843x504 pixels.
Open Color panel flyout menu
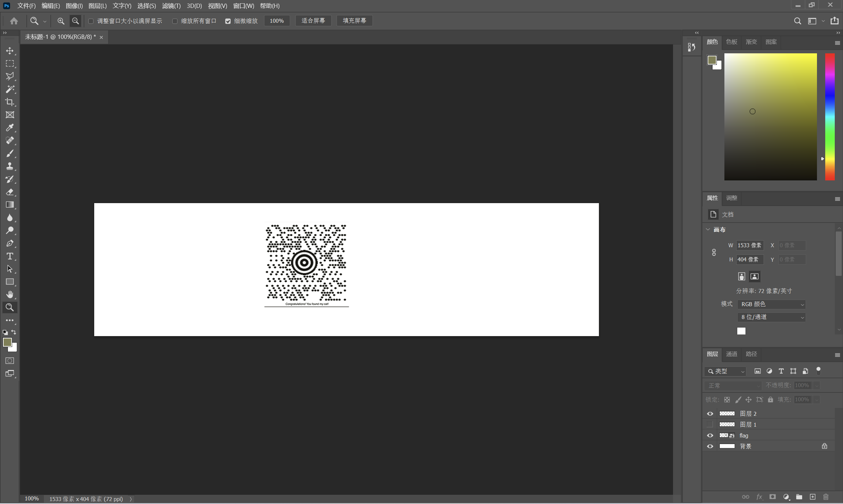837,43
